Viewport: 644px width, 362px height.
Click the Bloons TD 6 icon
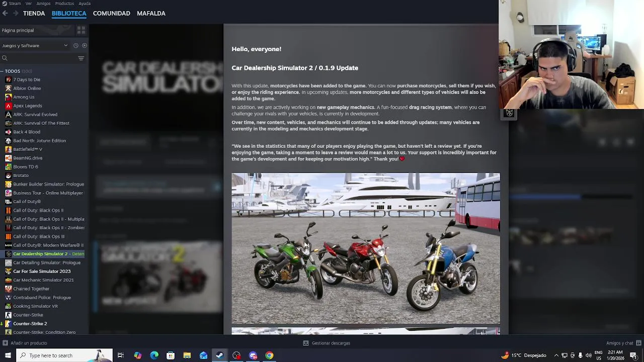pos(8,167)
